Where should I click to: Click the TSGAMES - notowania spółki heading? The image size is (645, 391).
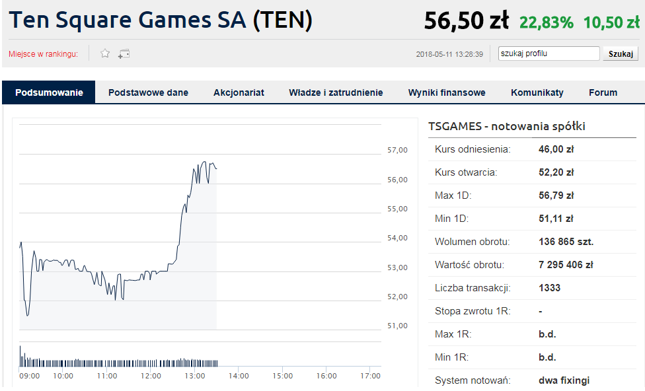click(507, 126)
